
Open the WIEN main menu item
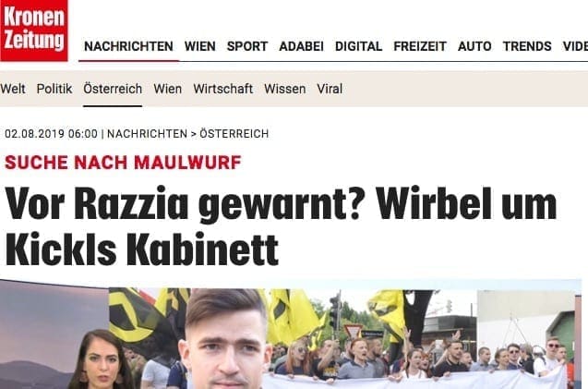(200, 46)
